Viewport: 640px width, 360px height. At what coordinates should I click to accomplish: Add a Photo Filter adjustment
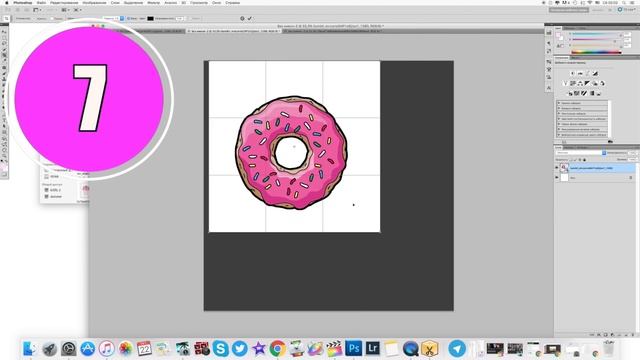click(x=595, y=83)
